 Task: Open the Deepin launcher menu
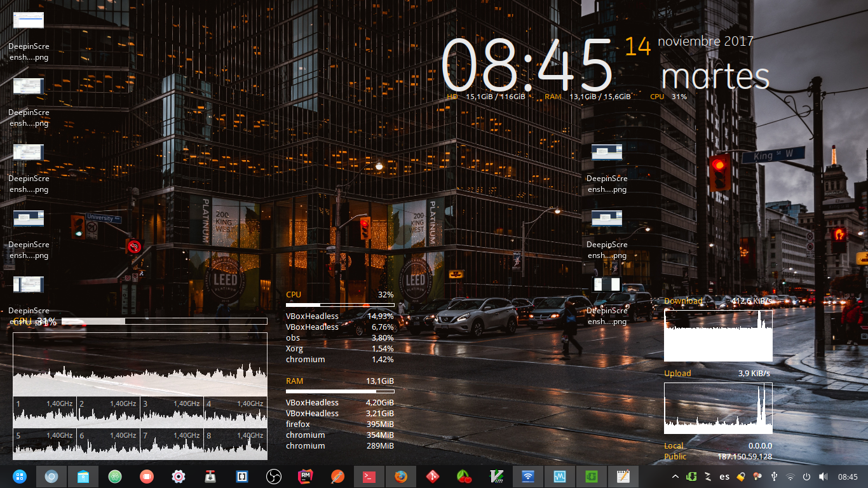point(19,477)
